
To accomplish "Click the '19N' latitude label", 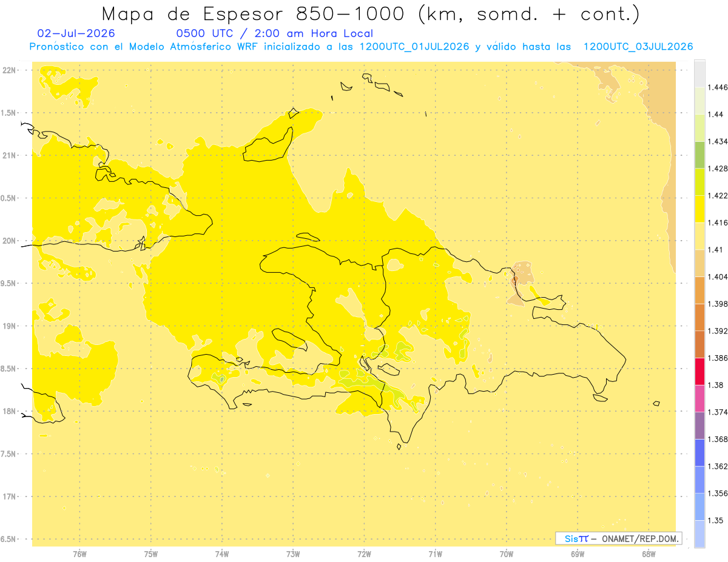I will pyautogui.click(x=10, y=326).
